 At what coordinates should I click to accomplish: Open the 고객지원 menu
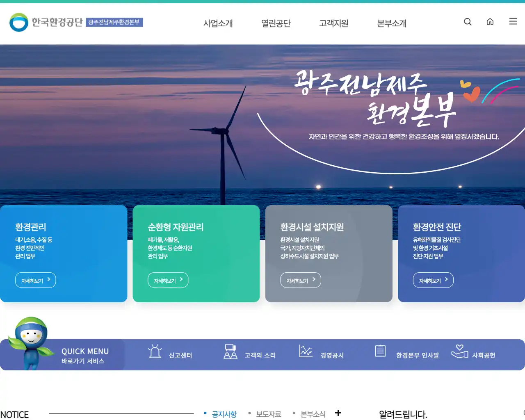[x=333, y=23]
